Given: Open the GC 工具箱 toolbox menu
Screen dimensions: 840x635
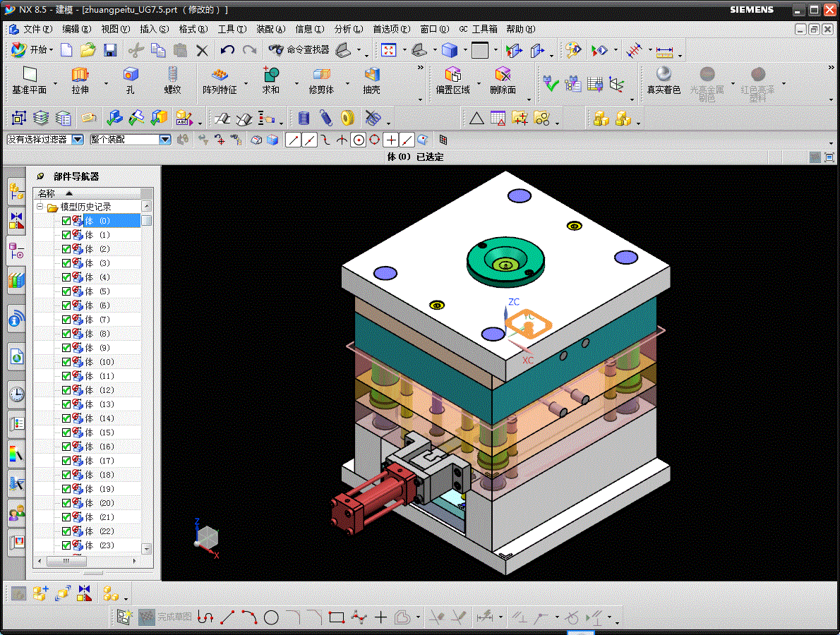Looking at the screenshot, I should coord(478,29).
